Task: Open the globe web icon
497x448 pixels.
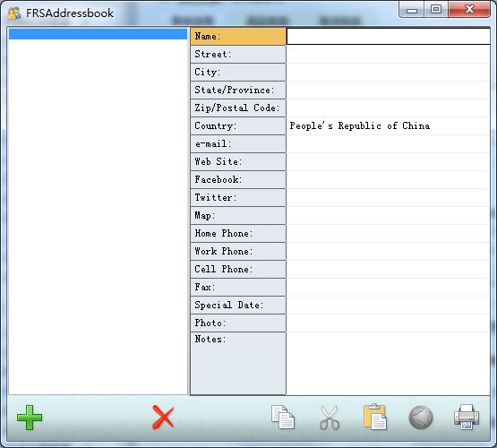Action: [421, 418]
